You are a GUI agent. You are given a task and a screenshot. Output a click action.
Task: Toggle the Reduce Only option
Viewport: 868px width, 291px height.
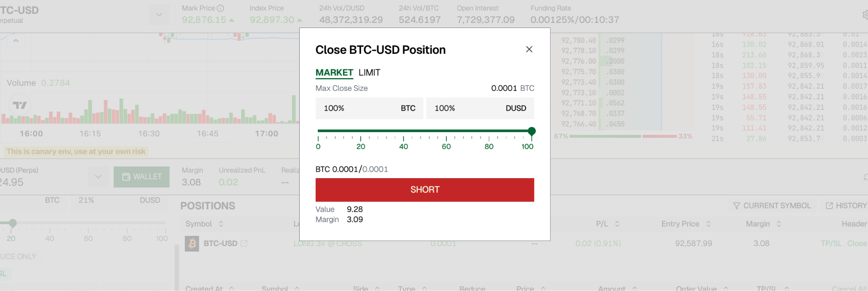(x=19, y=257)
